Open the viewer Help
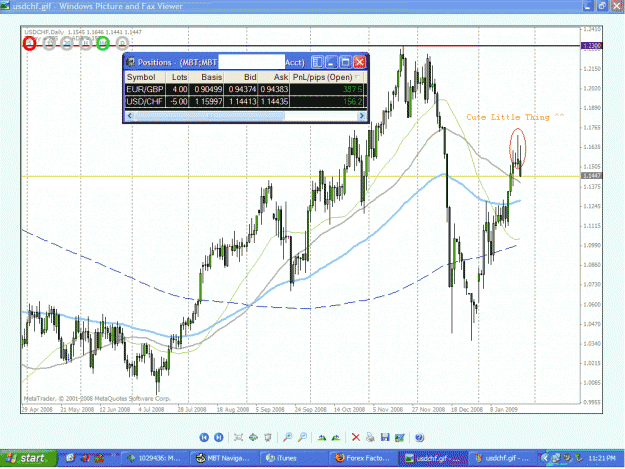The image size is (625, 469). tap(419, 438)
